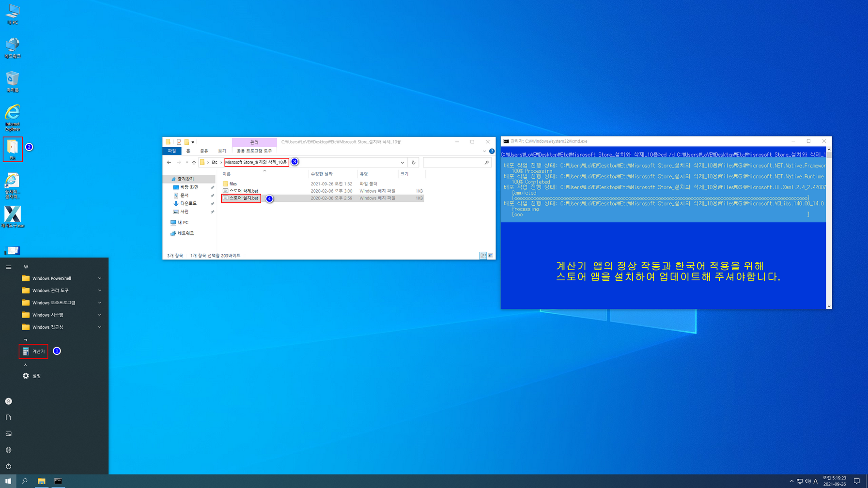Switch to details view in Explorer
868x488 pixels.
(483, 256)
